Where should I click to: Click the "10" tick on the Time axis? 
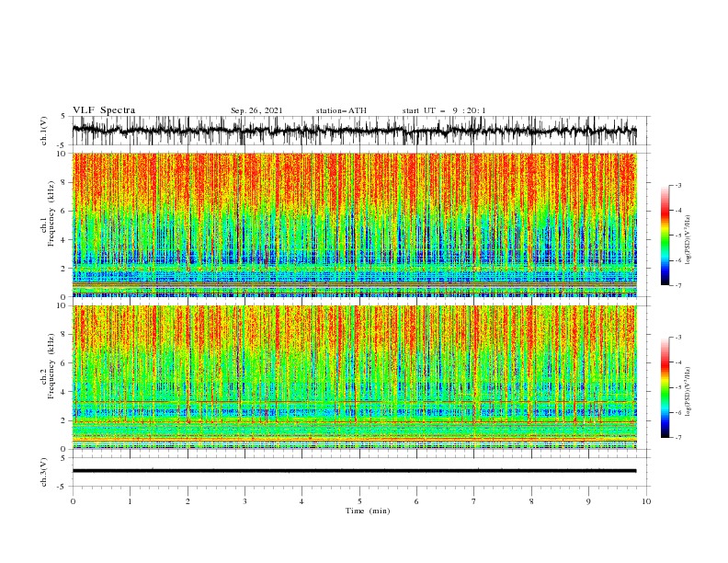click(646, 501)
